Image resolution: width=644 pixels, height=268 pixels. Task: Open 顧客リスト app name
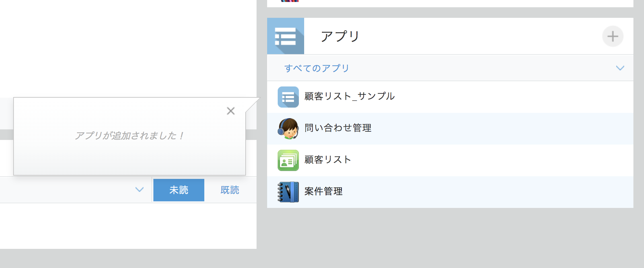point(328,159)
